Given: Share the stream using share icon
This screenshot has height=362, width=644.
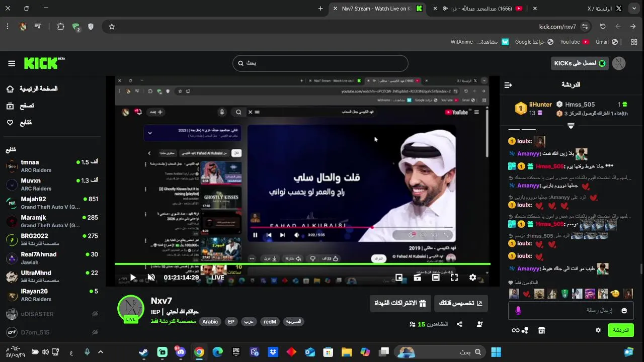Looking at the screenshot, I should click(x=459, y=324).
